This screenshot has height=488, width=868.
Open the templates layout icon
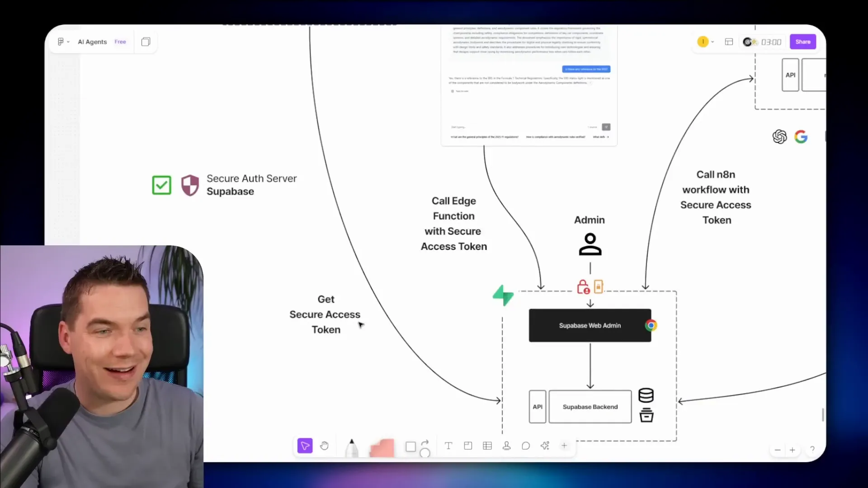pyautogui.click(x=729, y=42)
